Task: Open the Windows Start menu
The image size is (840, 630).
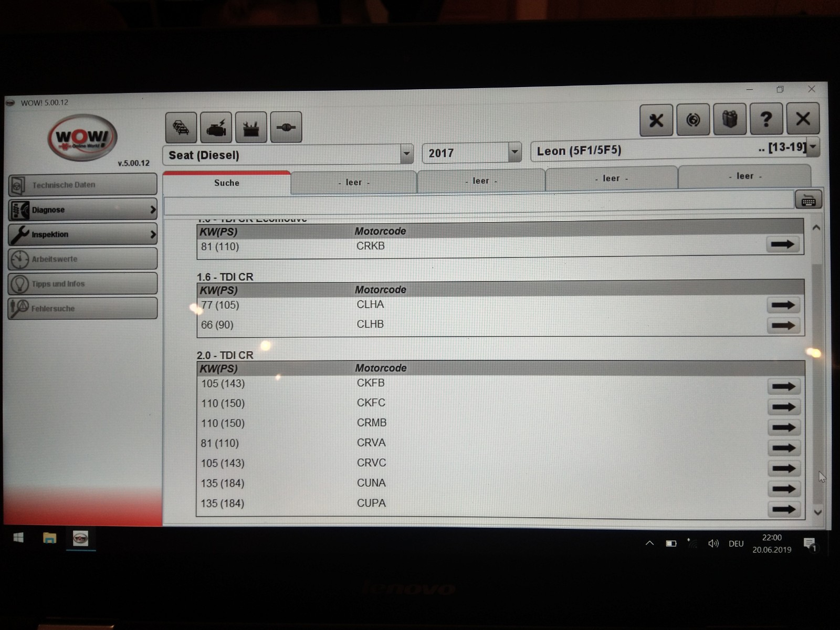Action: tap(18, 538)
